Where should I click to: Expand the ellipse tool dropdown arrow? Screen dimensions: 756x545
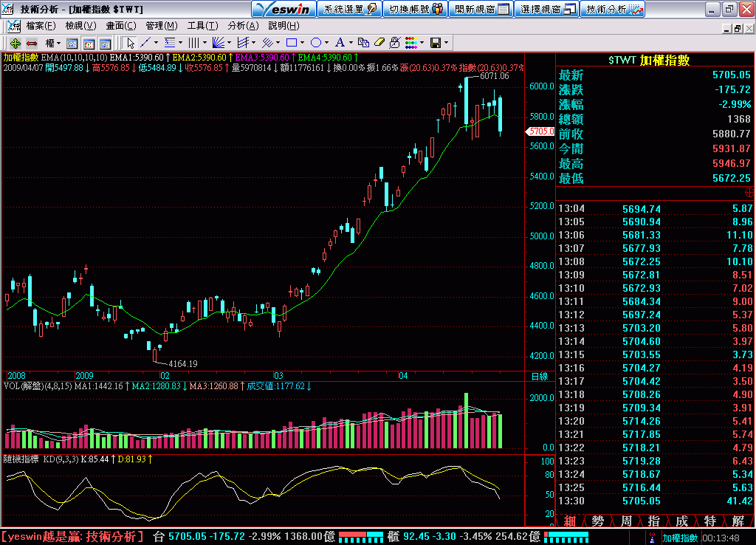[x=326, y=43]
